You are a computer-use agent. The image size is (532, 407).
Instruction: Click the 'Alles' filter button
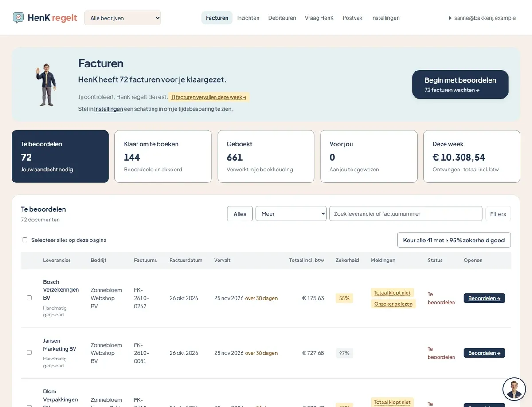click(240, 213)
